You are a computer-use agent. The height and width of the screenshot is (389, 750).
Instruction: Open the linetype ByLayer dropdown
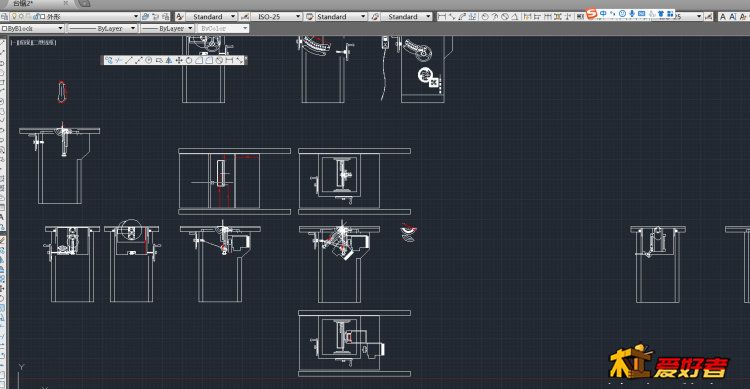click(x=133, y=29)
